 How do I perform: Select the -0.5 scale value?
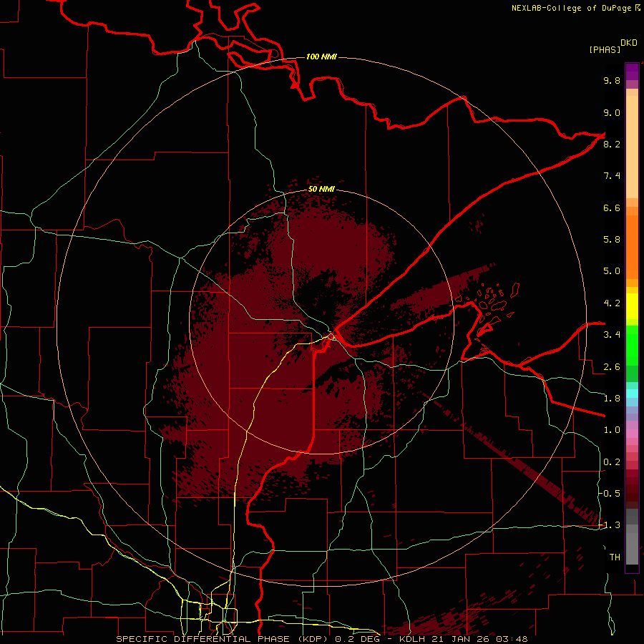click(x=610, y=493)
